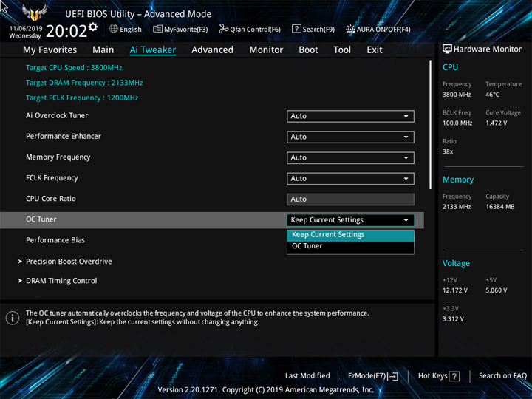
Task: Open the Monitor tab
Action: pos(266,50)
